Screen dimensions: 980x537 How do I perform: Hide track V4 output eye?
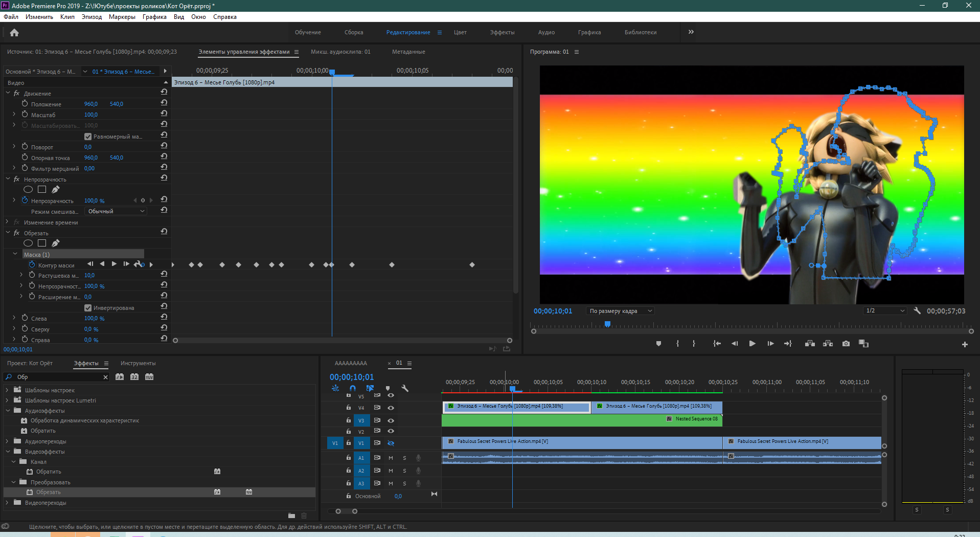click(391, 408)
